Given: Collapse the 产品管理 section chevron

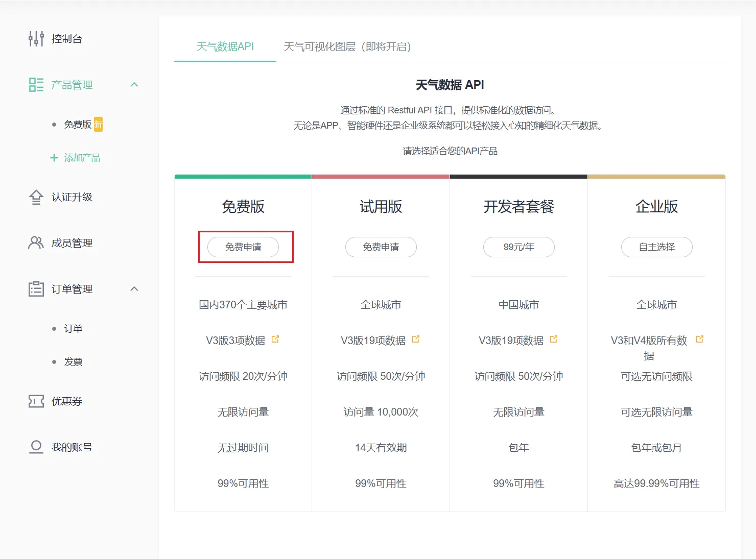Looking at the screenshot, I should click(134, 85).
